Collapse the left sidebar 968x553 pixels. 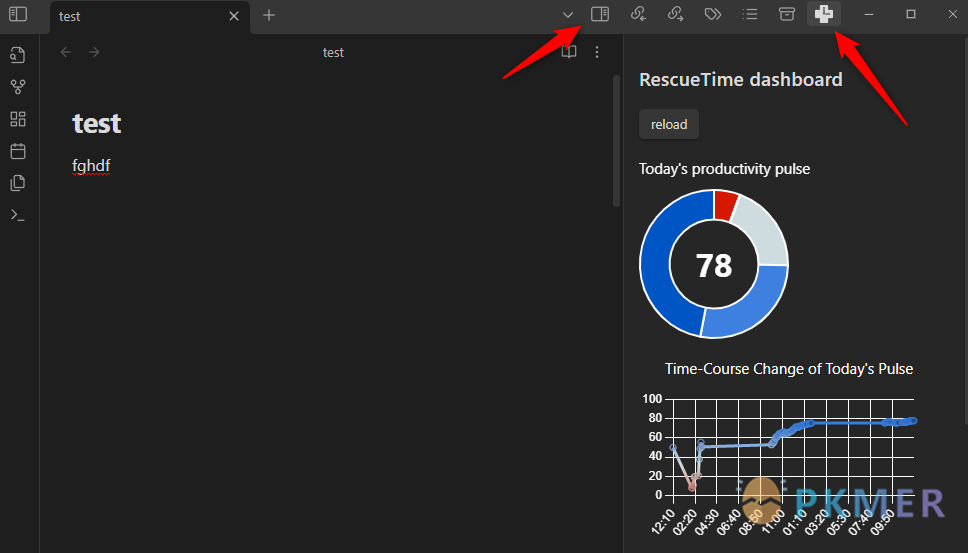click(18, 14)
